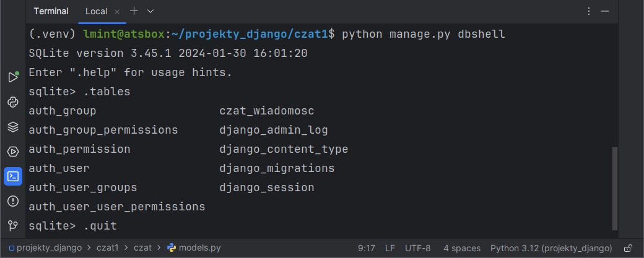Screen dimensions: 644x258
Task: Change the UTF-8 file encoding
Action: (x=418, y=248)
